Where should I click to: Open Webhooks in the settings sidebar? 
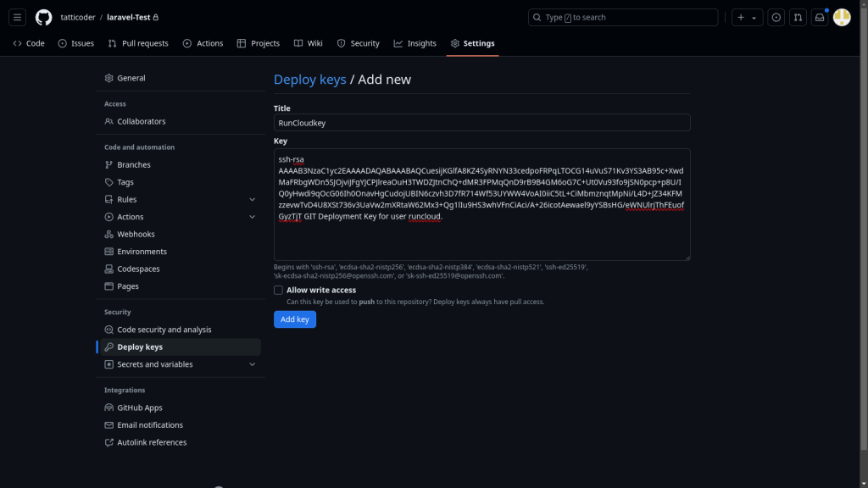point(136,234)
